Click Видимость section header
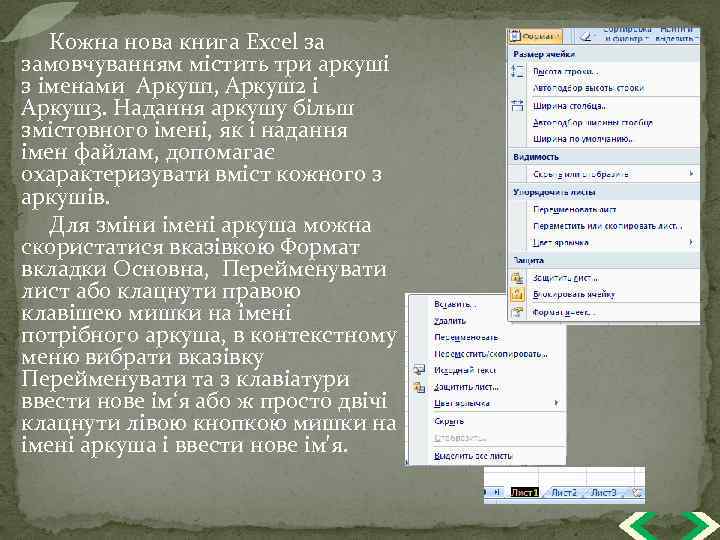 [536, 157]
